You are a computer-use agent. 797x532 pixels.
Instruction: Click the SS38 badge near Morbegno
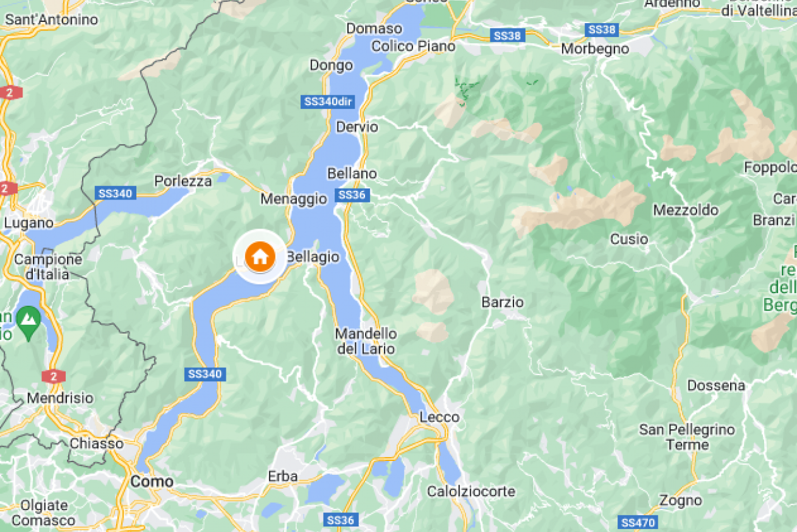click(601, 29)
